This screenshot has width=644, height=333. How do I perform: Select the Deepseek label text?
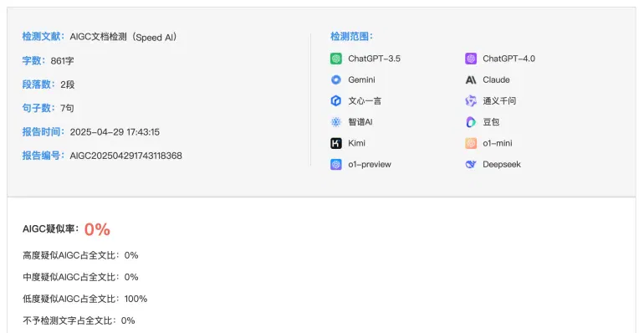pos(502,165)
